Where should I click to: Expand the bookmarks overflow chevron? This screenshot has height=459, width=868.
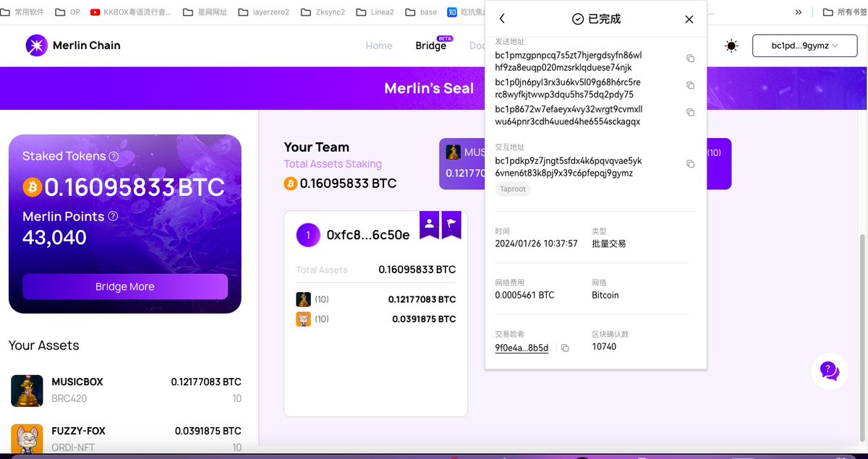[x=799, y=12]
